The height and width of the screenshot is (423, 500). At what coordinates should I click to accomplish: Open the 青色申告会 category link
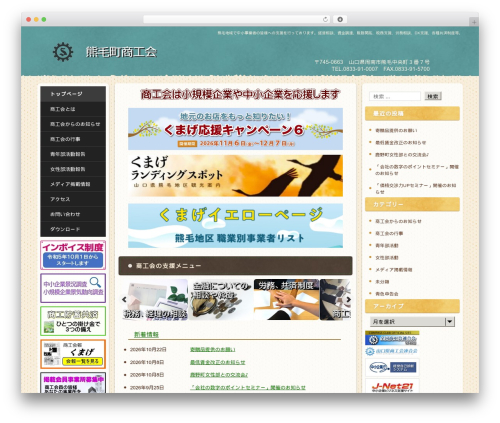[387, 294]
